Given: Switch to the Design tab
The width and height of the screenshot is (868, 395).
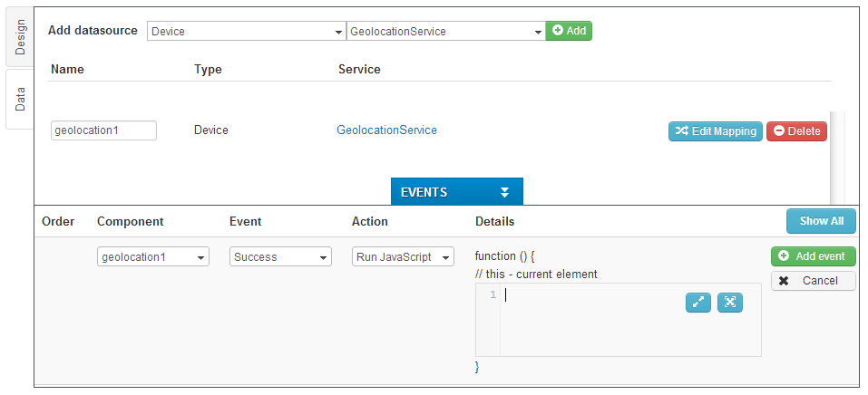Looking at the screenshot, I should 20,36.
